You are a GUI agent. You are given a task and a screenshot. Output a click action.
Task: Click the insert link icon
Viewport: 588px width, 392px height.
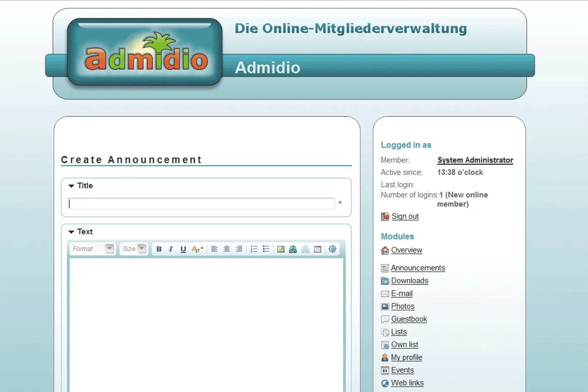coord(293,249)
